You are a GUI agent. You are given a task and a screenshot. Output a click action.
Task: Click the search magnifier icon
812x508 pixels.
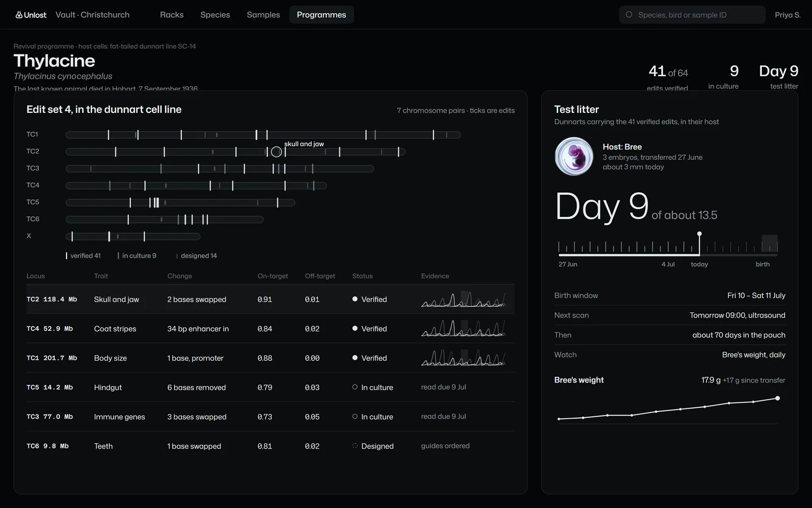[629, 15]
